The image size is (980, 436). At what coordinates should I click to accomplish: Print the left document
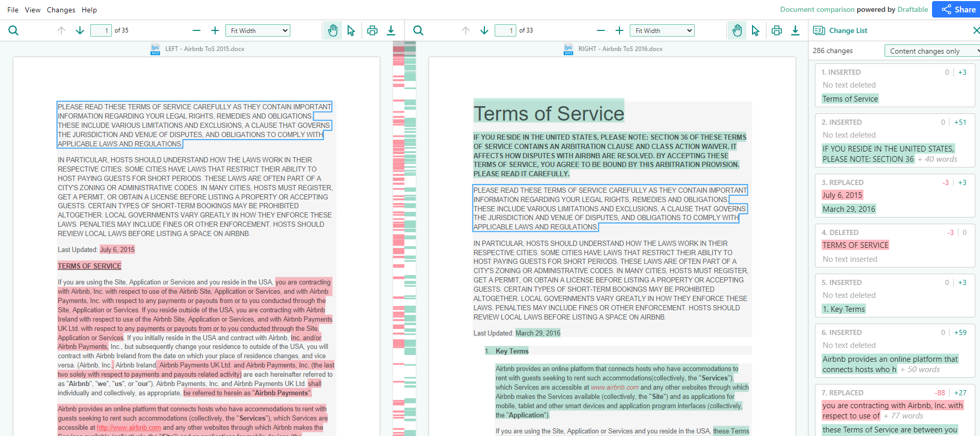coord(372,30)
